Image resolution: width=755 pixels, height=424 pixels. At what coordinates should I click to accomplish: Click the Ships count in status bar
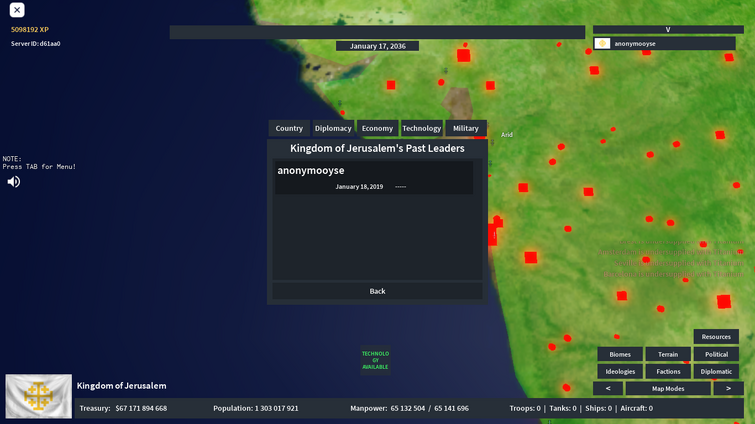pos(599,408)
